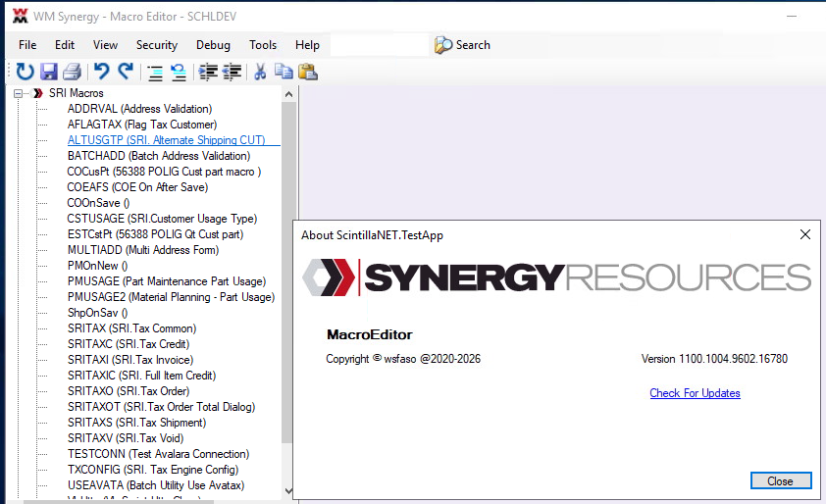The height and width of the screenshot is (504, 826).
Task: Select SRITAXIC (SRI. Full Item Credit)
Action: [x=141, y=376]
